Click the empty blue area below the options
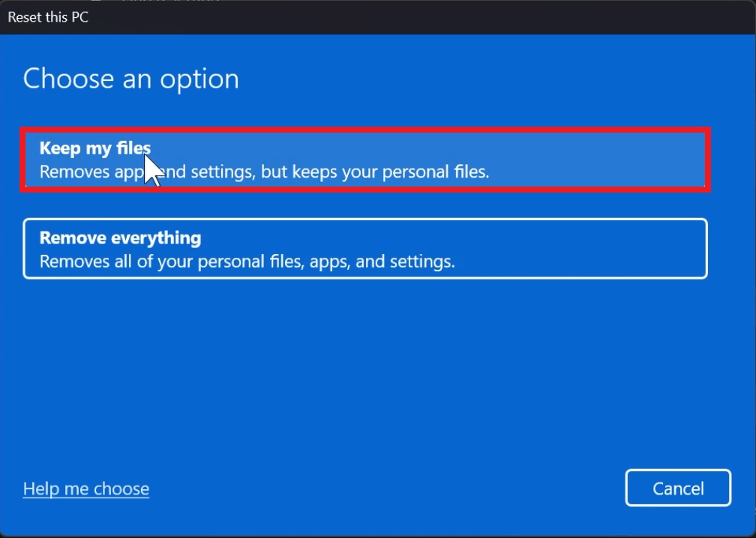 pos(365,371)
